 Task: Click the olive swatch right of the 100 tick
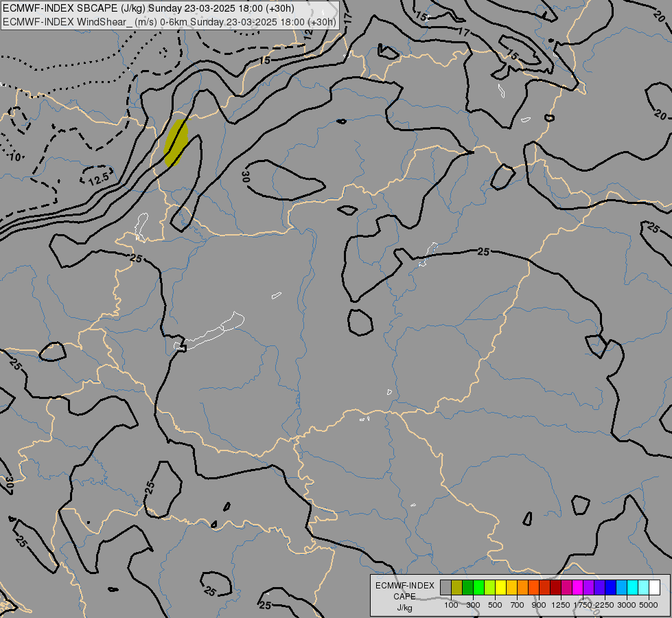457,588
